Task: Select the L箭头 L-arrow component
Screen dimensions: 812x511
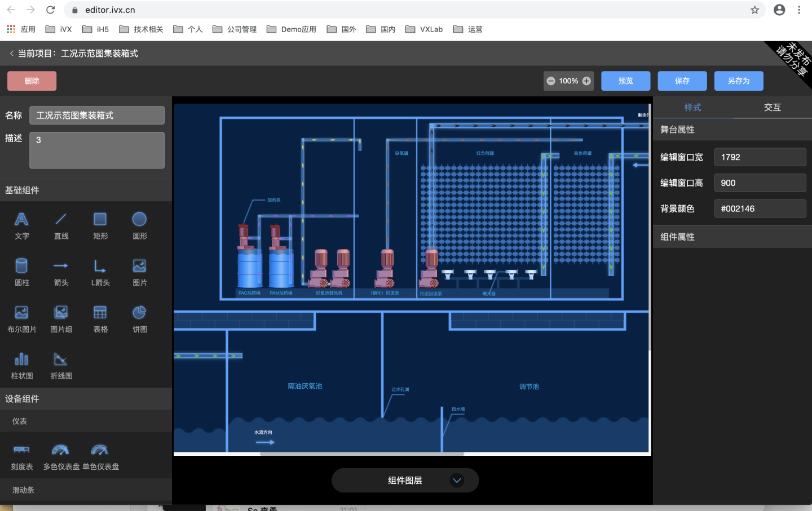Action: pyautogui.click(x=100, y=272)
